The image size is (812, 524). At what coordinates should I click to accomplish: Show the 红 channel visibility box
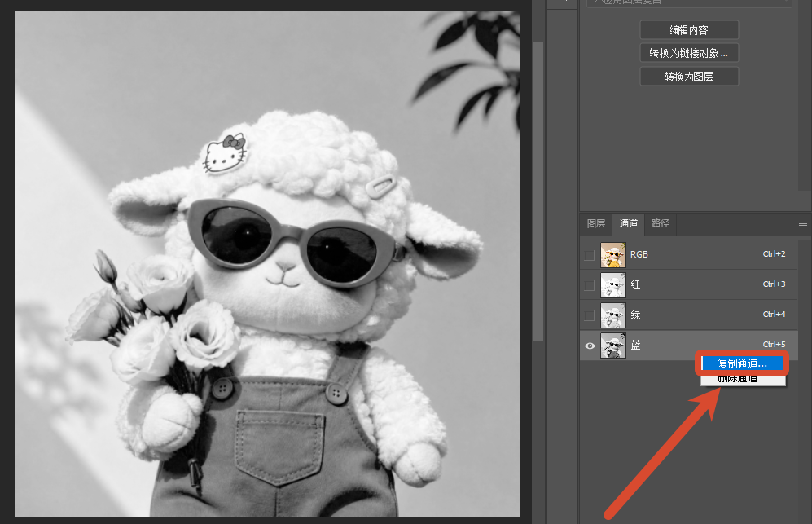(589, 285)
